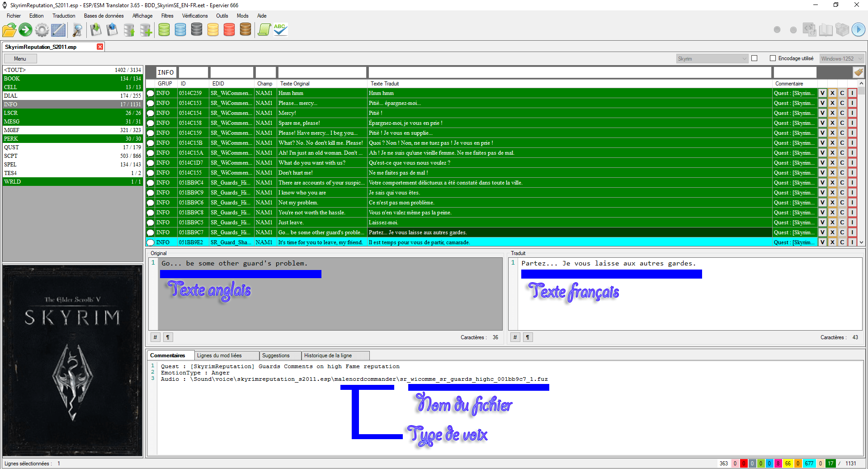Tick the Encodage utilisé checkbox

click(x=773, y=58)
